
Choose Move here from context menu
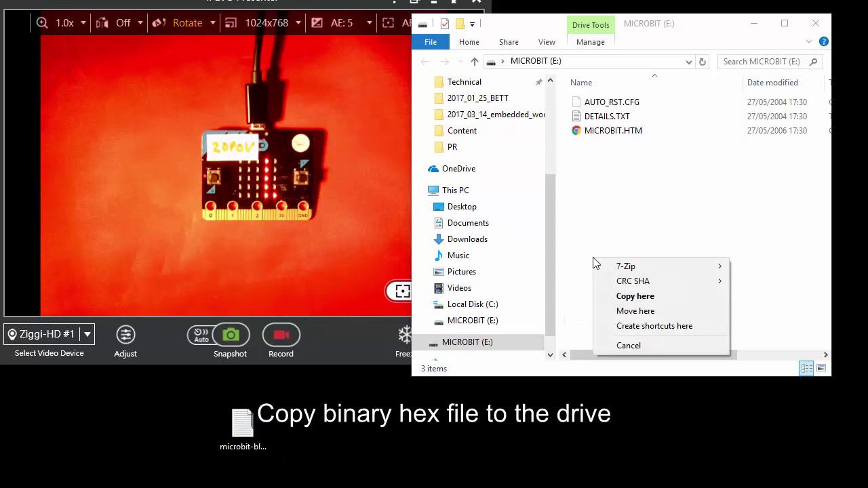click(661, 311)
